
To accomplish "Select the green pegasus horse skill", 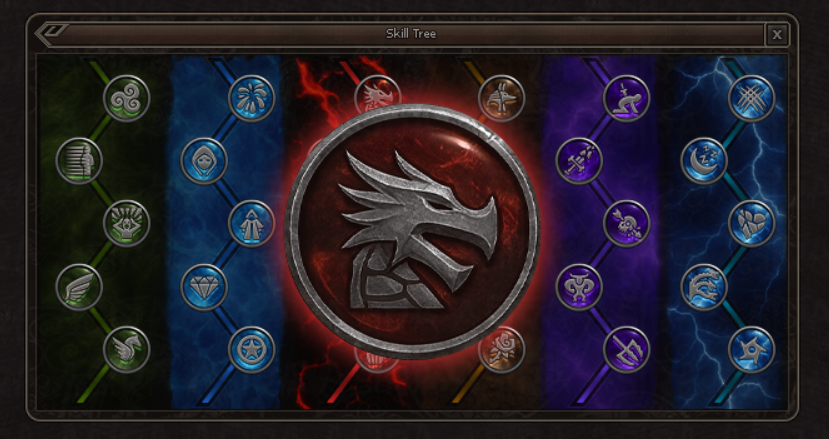I will tap(126, 350).
